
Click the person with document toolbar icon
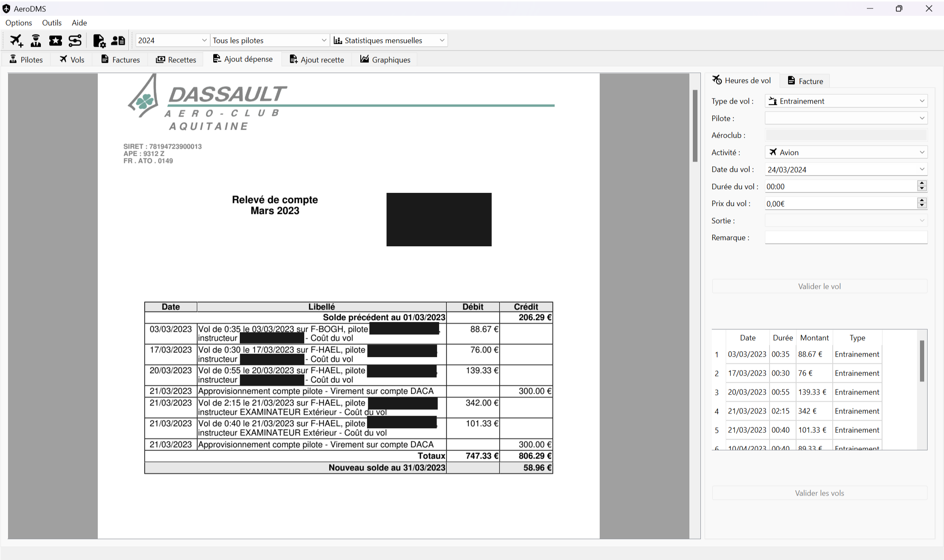[118, 40]
